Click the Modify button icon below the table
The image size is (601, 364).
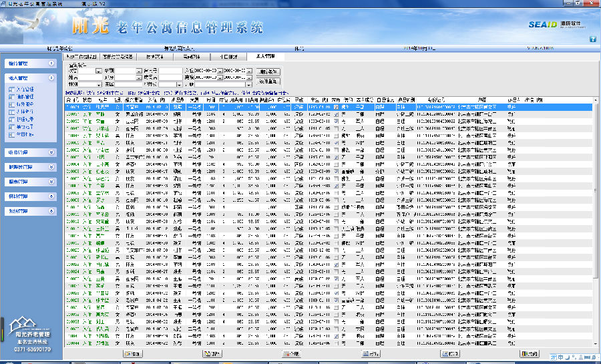pyautogui.click(x=208, y=353)
